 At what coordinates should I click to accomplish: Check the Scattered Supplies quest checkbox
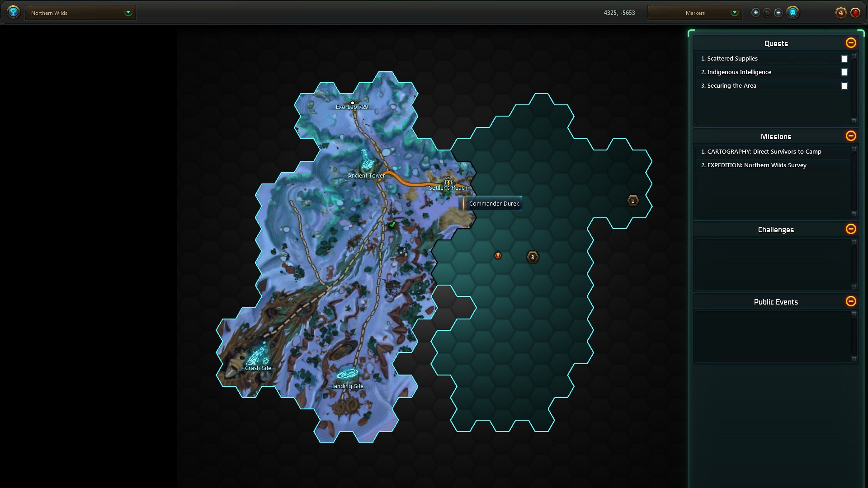844,59
